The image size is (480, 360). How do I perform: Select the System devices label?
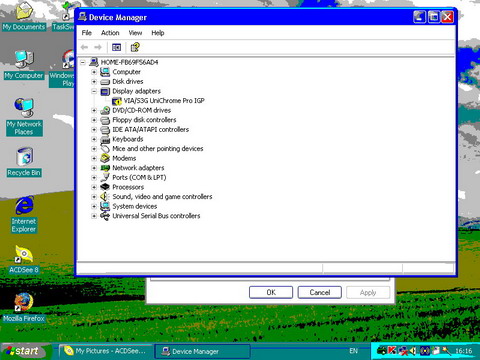point(135,206)
